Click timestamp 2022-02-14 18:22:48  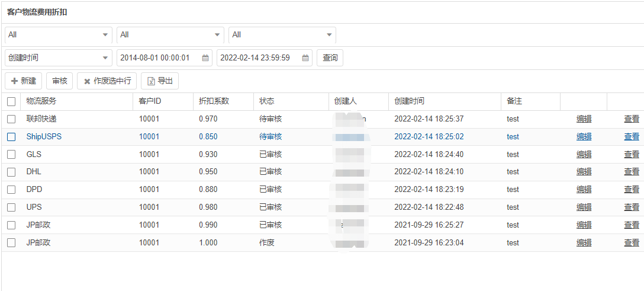[429, 207]
